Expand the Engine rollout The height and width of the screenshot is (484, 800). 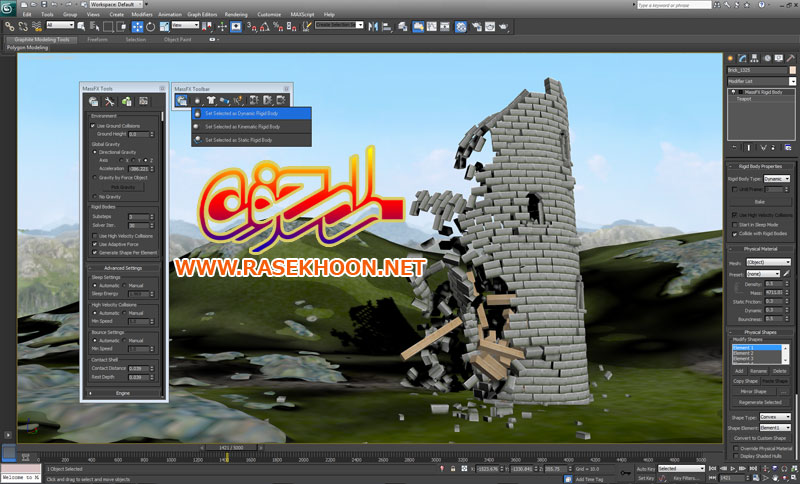pos(123,393)
